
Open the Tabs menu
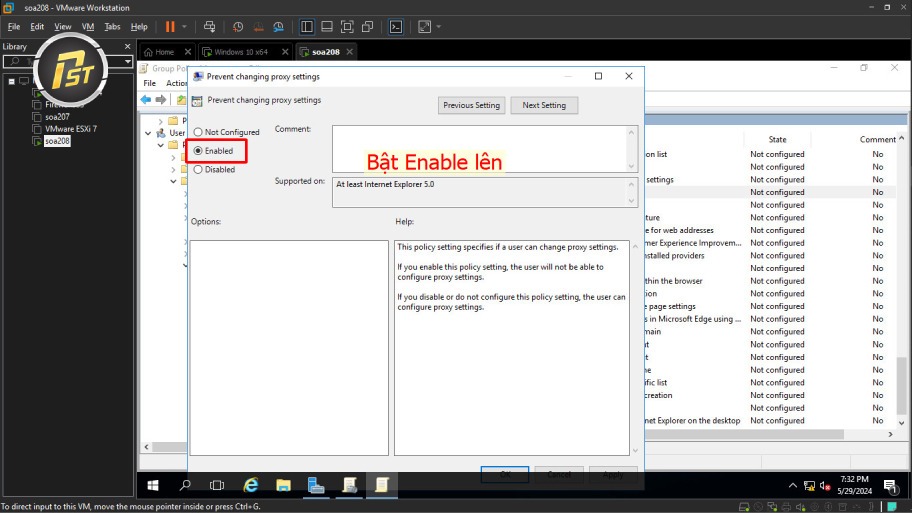coord(112,27)
